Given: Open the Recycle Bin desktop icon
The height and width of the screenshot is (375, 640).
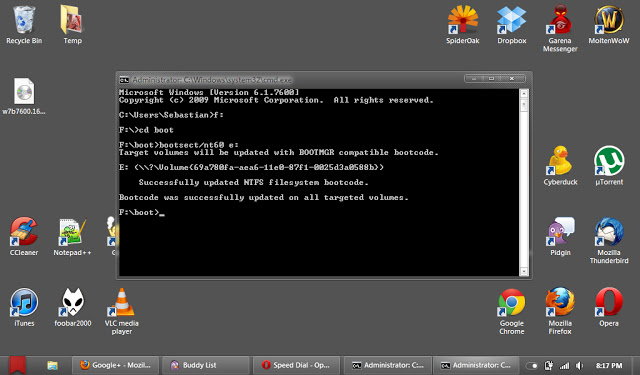Looking at the screenshot, I should pos(24,24).
